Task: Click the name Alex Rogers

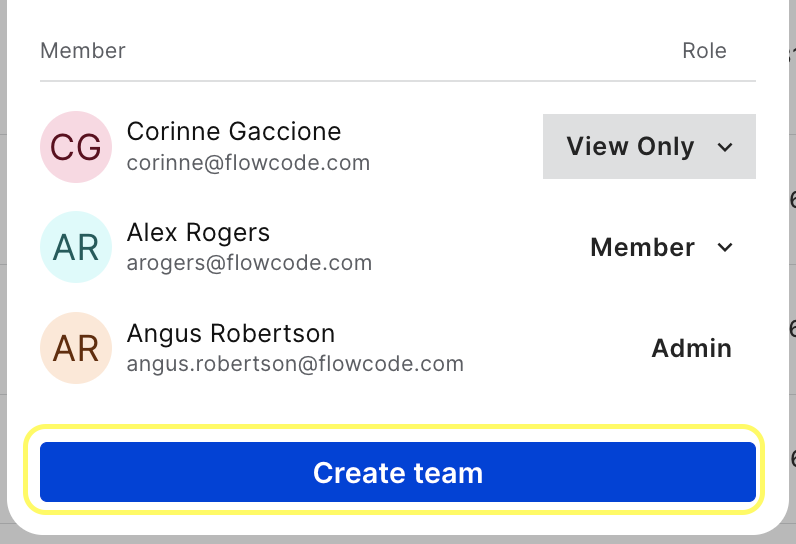Action: click(198, 232)
